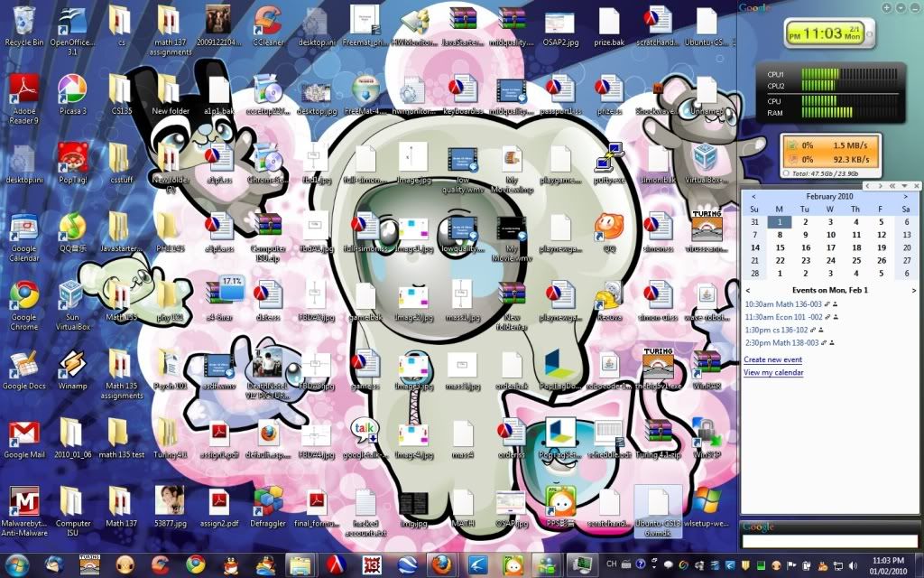
Task: Minimize the Google sidebar with minus button
Action: pyautogui.click(x=915, y=7)
